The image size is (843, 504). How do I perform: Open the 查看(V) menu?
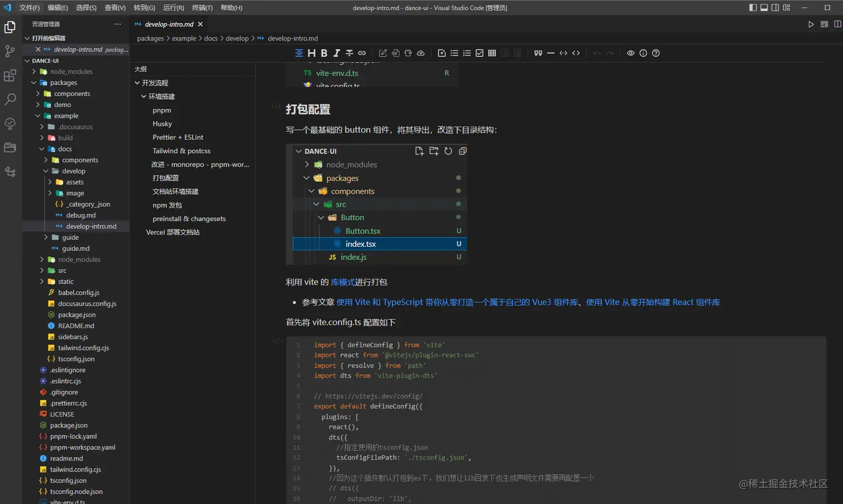point(115,8)
